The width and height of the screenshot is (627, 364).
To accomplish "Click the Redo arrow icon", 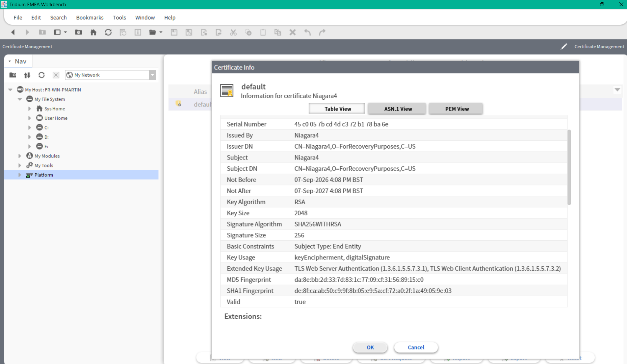I will pos(322,32).
